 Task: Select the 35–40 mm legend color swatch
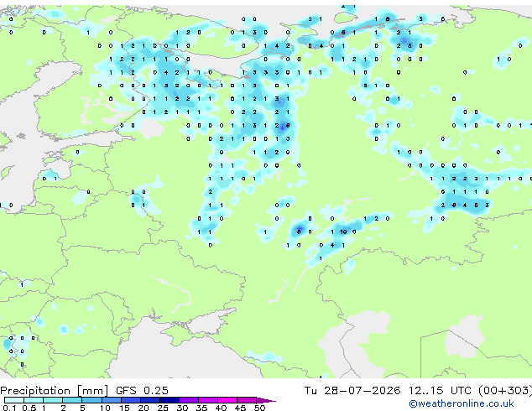(x=207, y=400)
